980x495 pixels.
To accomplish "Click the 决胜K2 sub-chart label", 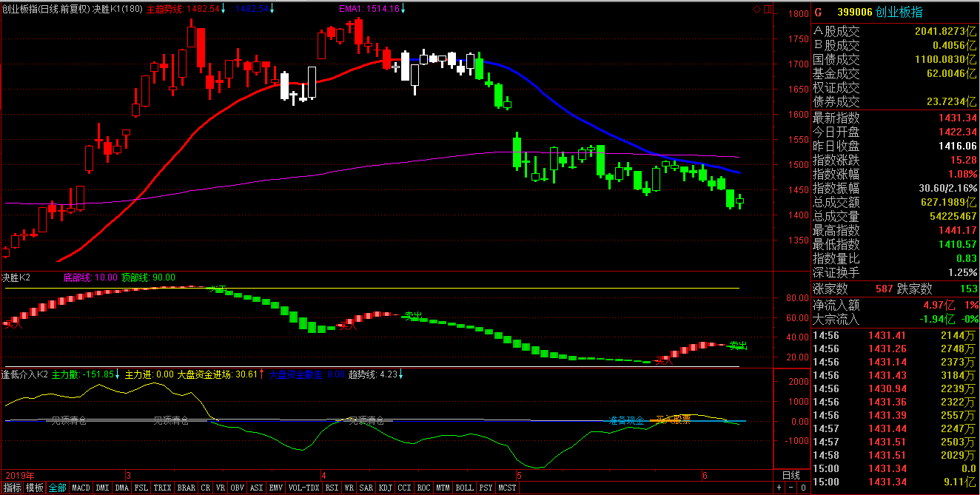I will click(16, 277).
